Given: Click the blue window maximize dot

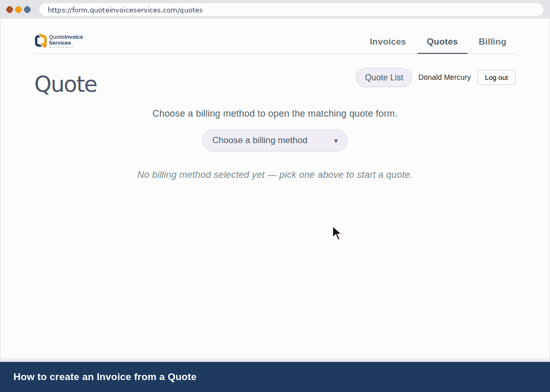Looking at the screenshot, I should point(27,9).
